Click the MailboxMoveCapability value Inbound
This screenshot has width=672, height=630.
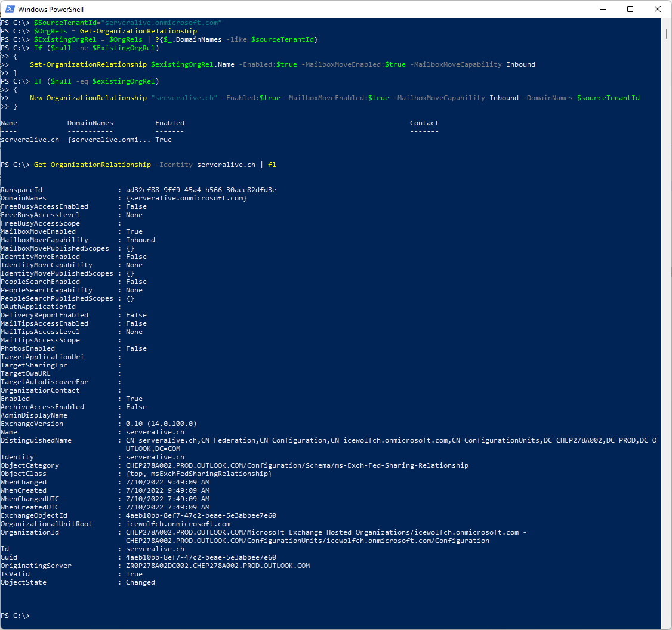(x=141, y=240)
